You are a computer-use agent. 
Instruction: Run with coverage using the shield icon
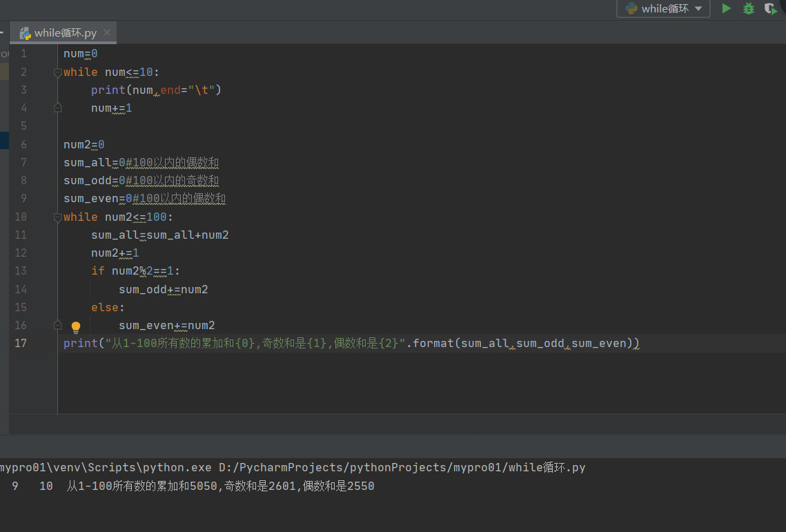click(x=770, y=8)
